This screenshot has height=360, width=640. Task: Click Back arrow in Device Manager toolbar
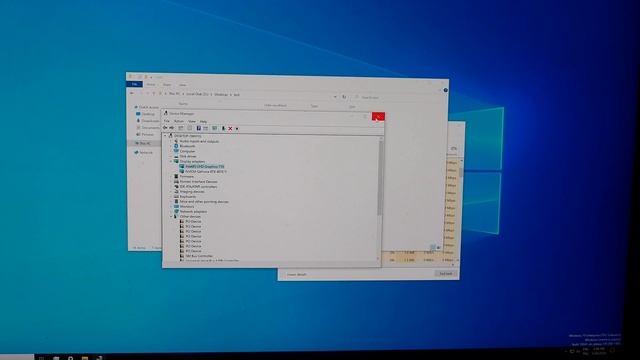(x=165, y=128)
